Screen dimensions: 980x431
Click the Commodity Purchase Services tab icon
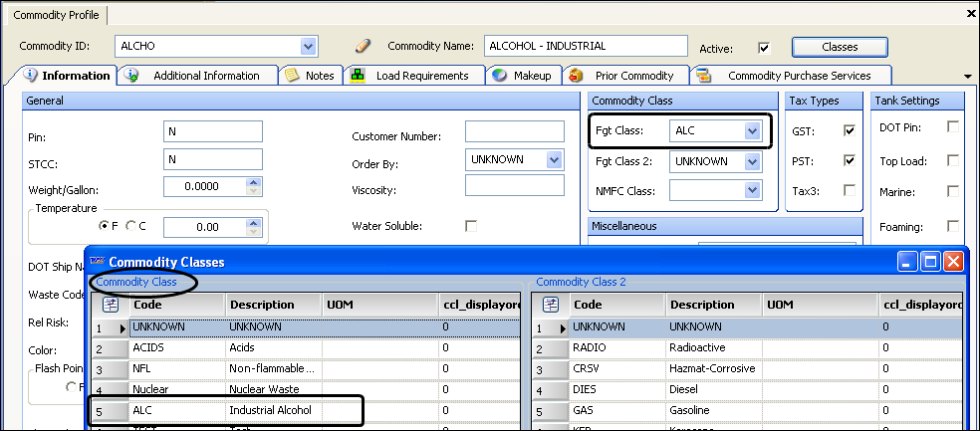(703, 75)
